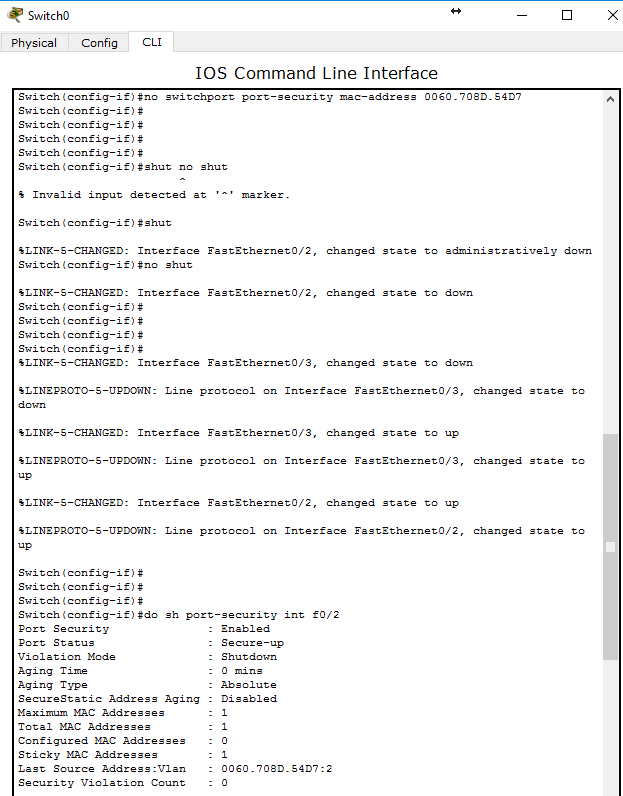Viewport: 623px width, 796px height.
Task: Open the Config tab
Action: coord(99,43)
